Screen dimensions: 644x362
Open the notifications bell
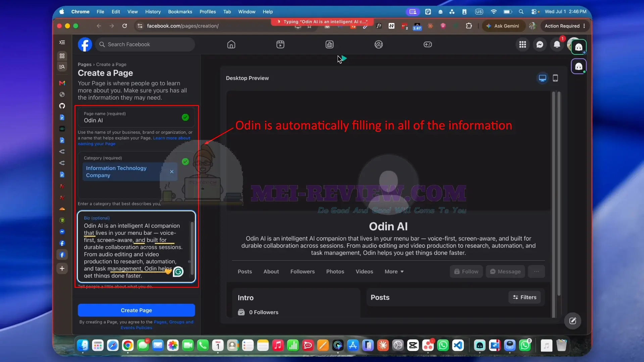coord(557,44)
